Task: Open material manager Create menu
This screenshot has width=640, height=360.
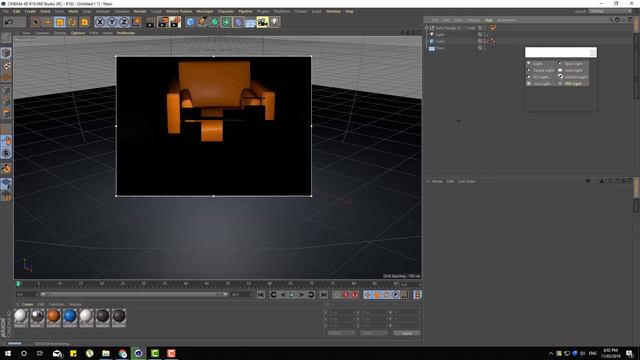Action: tap(27, 304)
